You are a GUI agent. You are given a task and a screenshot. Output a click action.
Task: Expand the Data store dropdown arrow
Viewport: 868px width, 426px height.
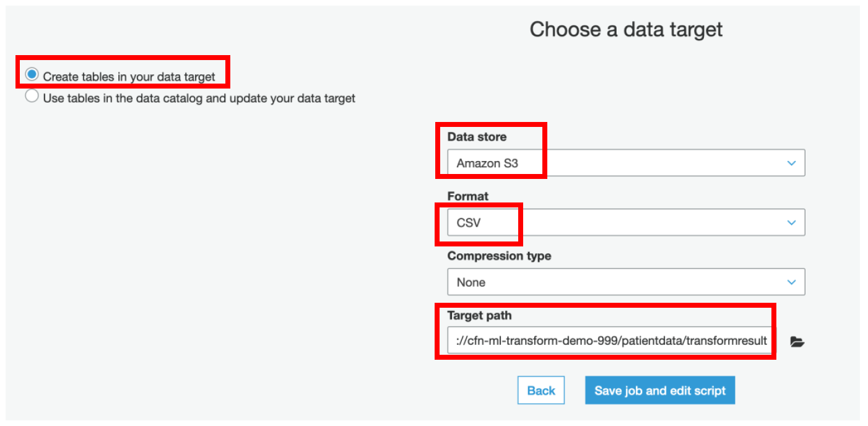pyautogui.click(x=791, y=163)
